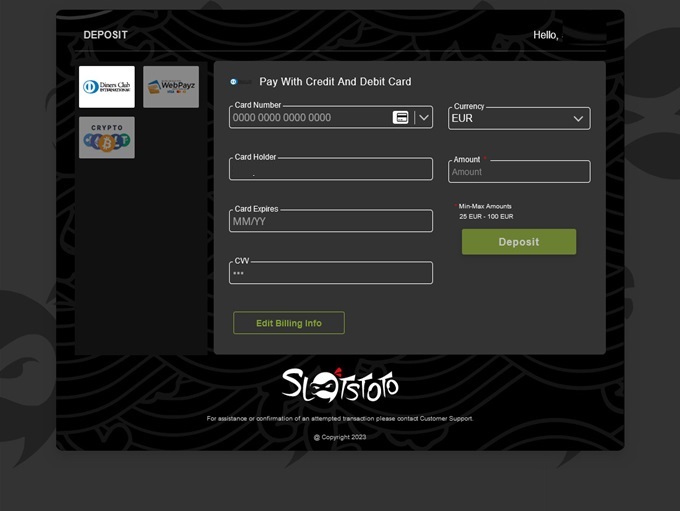The width and height of the screenshot is (680, 511).
Task: Open Edit Billing Info
Action: coord(289,323)
